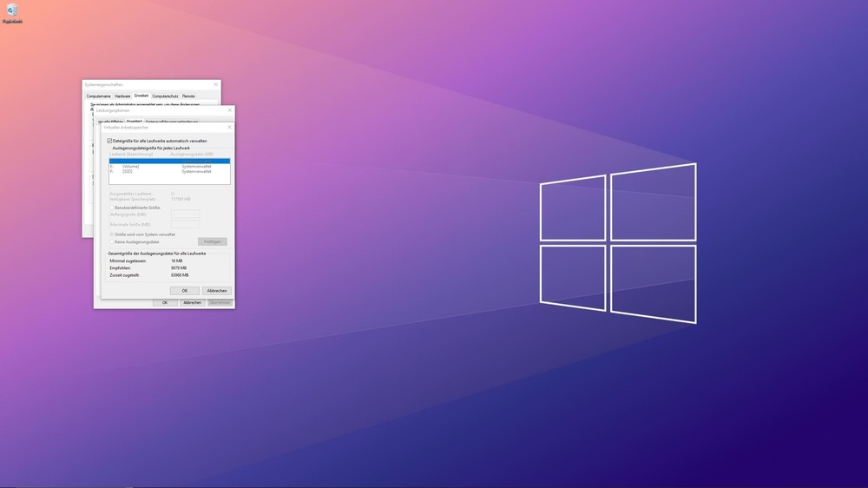Focus the Maximale Größe (MB) input field
This screenshot has height=488, width=868.
[185, 224]
